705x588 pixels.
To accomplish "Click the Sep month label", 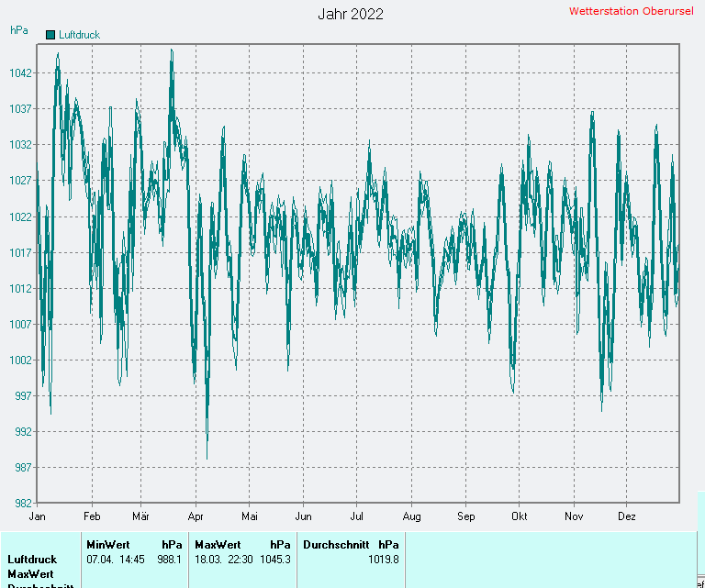I will point(465,516).
